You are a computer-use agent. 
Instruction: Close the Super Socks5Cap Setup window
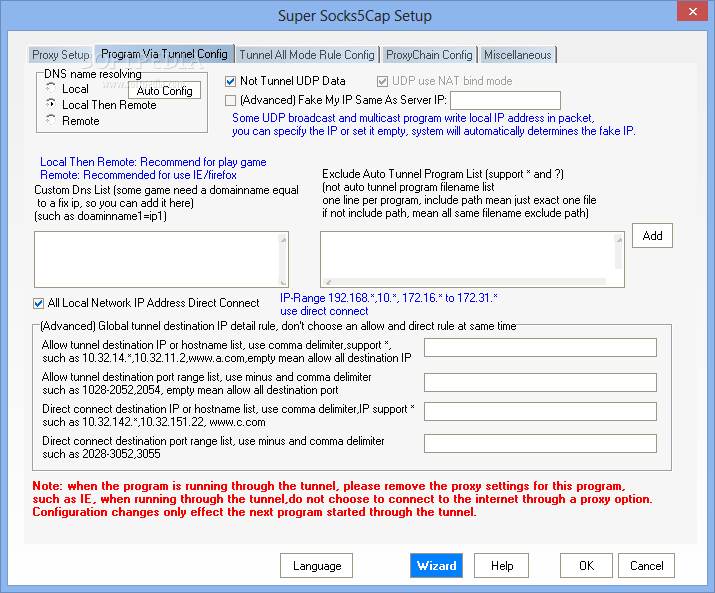point(692,11)
